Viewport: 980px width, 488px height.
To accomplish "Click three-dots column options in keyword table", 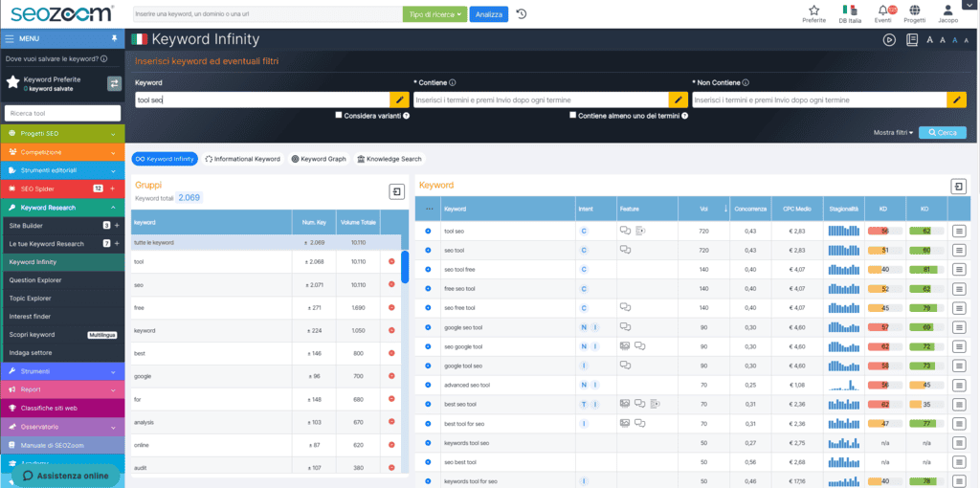I will pyautogui.click(x=429, y=209).
